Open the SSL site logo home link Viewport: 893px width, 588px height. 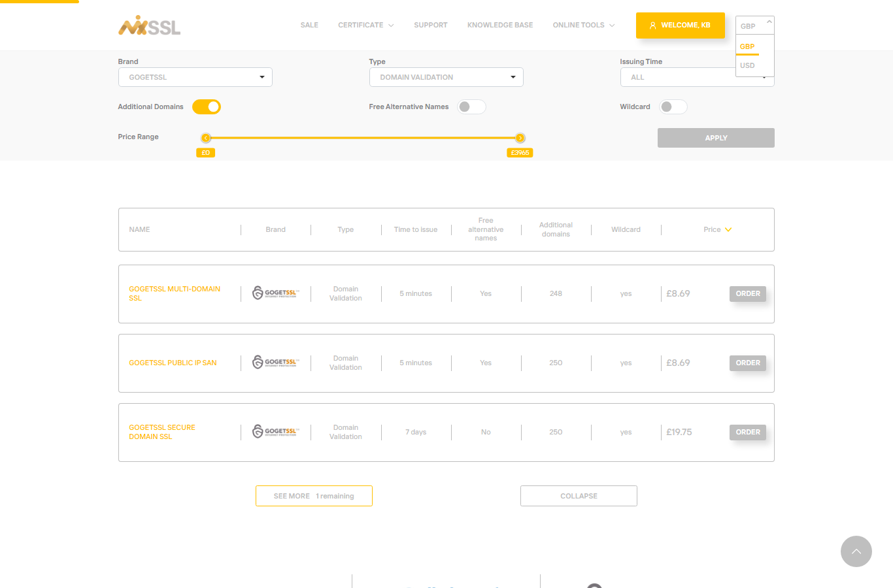click(x=149, y=25)
